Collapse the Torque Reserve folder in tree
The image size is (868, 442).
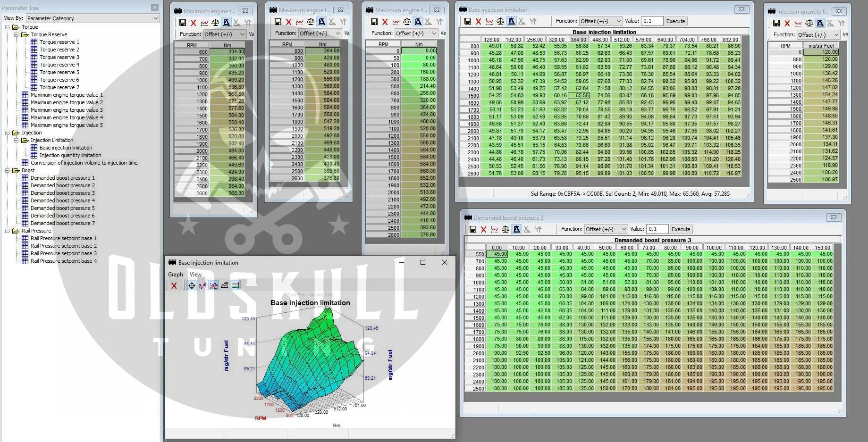17,34
